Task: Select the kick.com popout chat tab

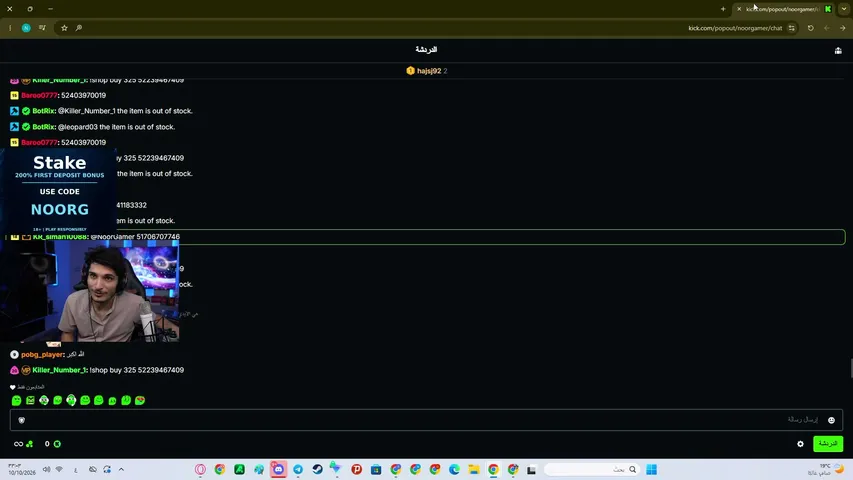Action: pyautogui.click(x=783, y=9)
